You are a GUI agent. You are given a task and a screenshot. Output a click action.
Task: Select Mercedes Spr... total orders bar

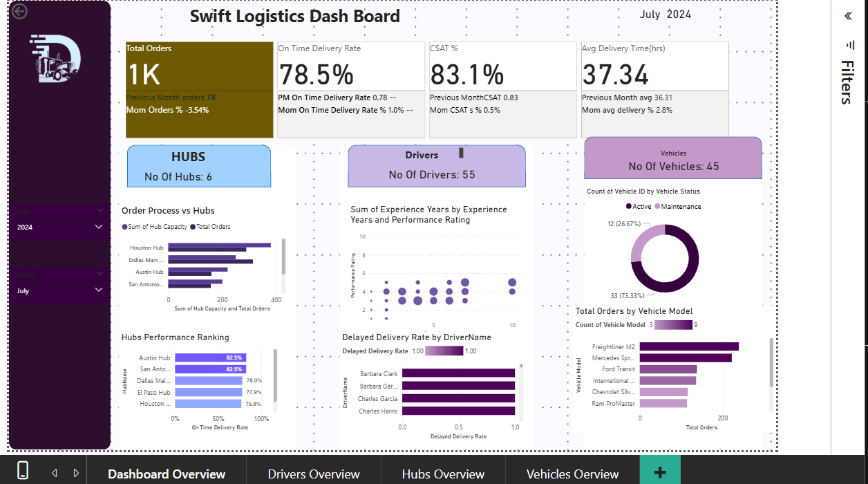(686, 357)
